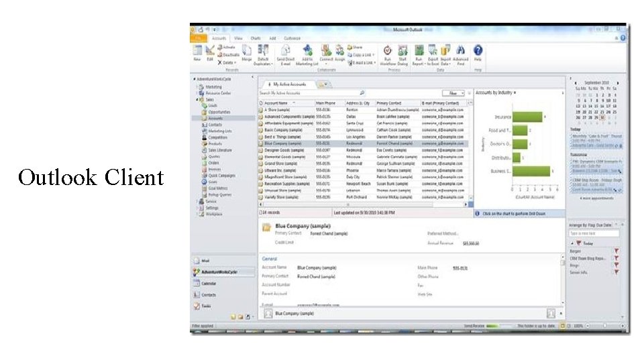Click the search magnifier icon

click(362, 93)
